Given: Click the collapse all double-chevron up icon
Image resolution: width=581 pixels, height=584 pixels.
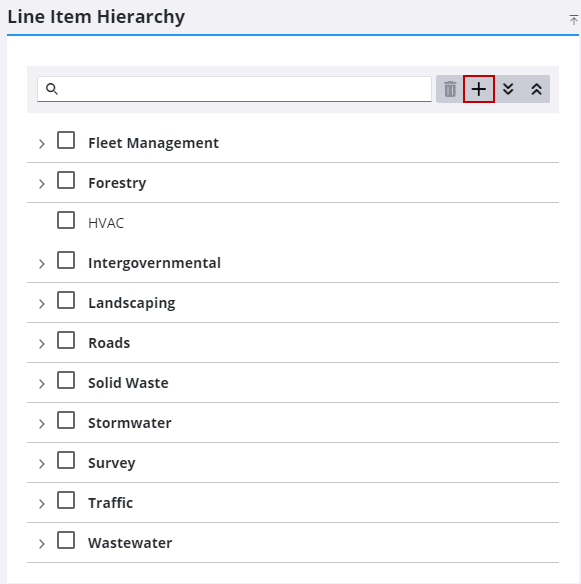Looking at the screenshot, I should [536, 89].
